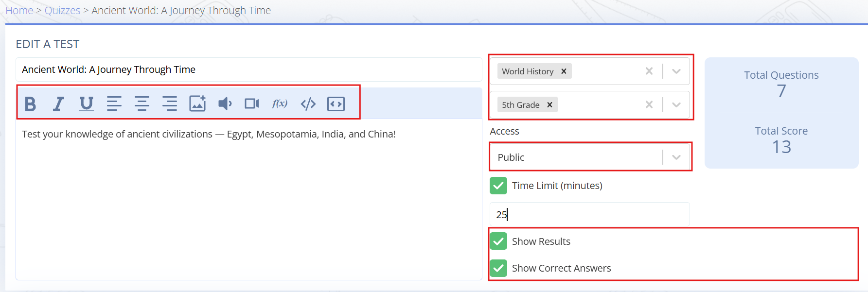This screenshot has height=292, width=868.
Task: Click the Show Correct Answers label
Action: [x=562, y=268]
